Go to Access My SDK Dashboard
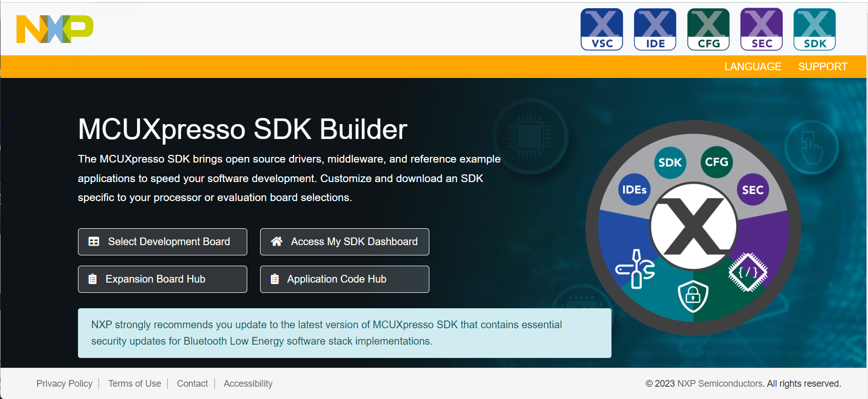868x399 pixels. (344, 242)
